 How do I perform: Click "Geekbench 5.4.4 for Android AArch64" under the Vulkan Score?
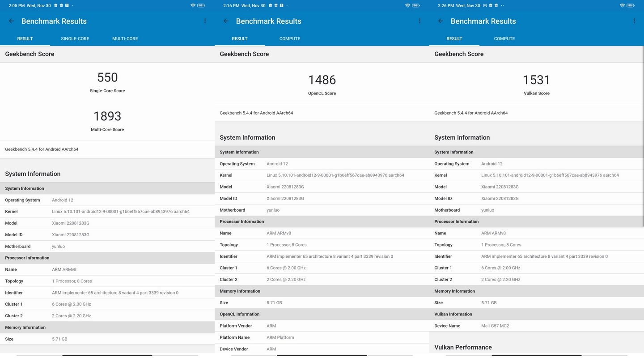click(471, 113)
